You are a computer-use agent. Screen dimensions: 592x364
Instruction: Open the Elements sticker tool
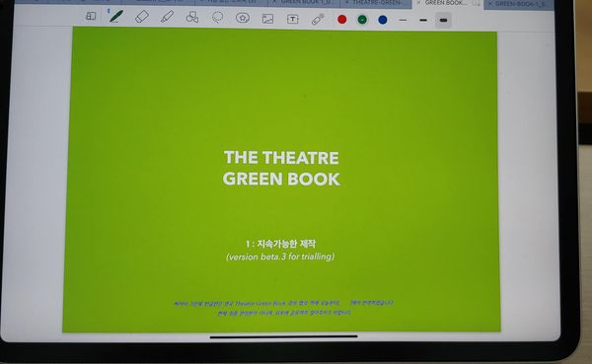243,18
